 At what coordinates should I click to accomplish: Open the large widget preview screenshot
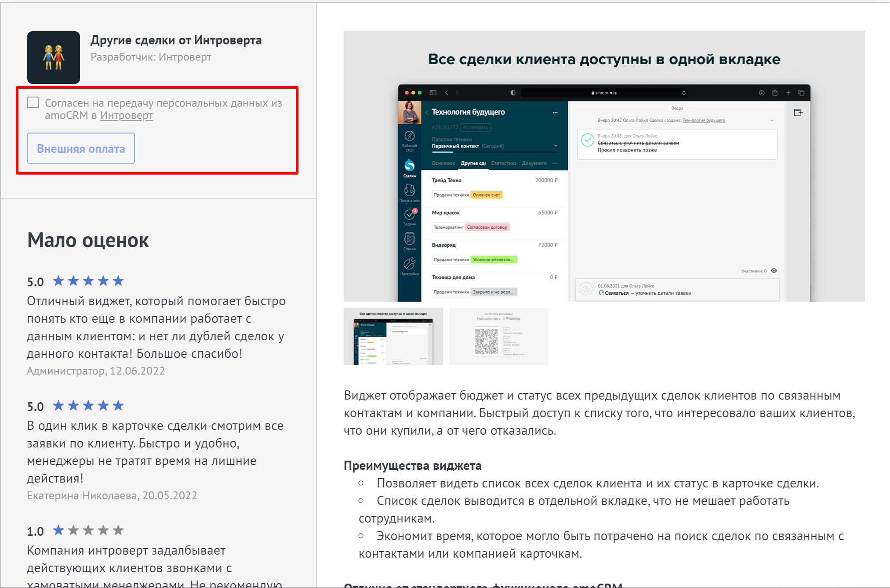point(604,166)
